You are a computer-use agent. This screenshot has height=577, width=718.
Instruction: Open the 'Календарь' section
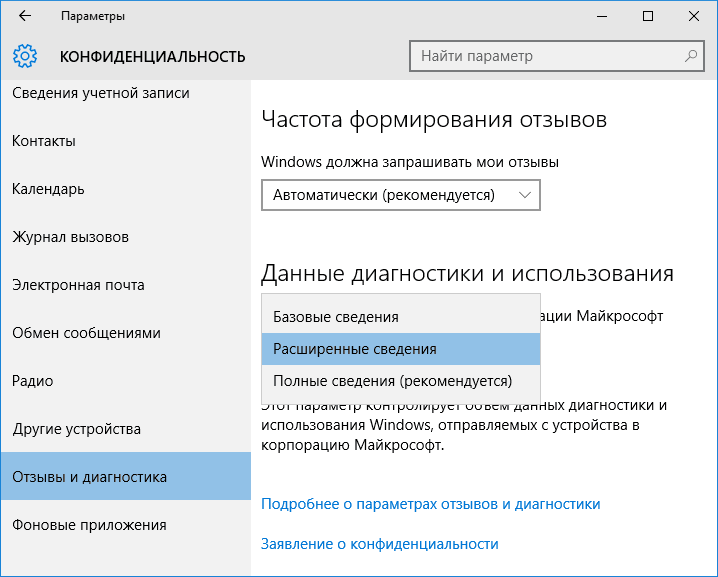(48, 189)
